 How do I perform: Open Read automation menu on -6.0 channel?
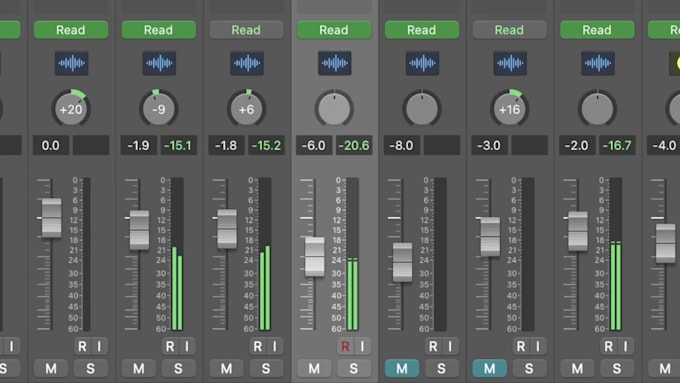(x=334, y=30)
